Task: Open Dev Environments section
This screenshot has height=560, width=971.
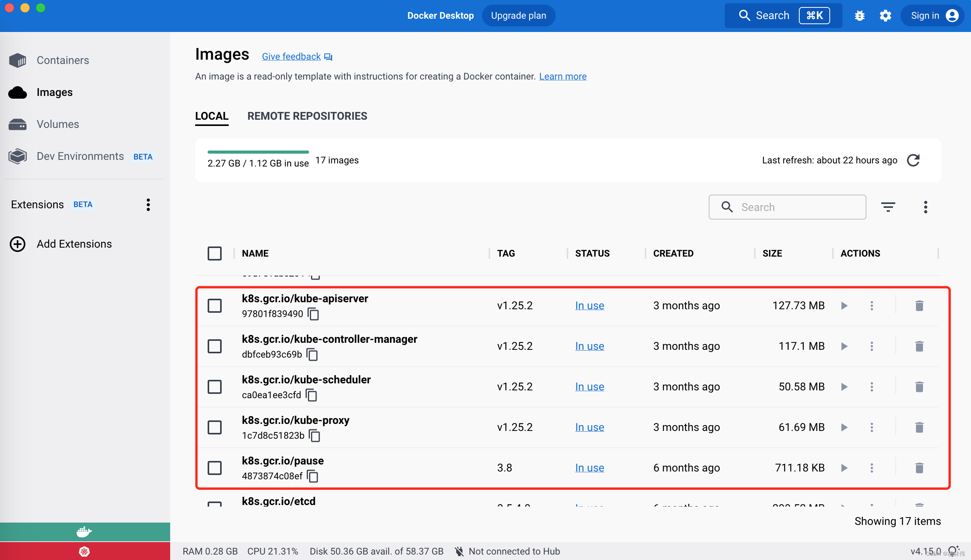Action: (x=81, y=156)
